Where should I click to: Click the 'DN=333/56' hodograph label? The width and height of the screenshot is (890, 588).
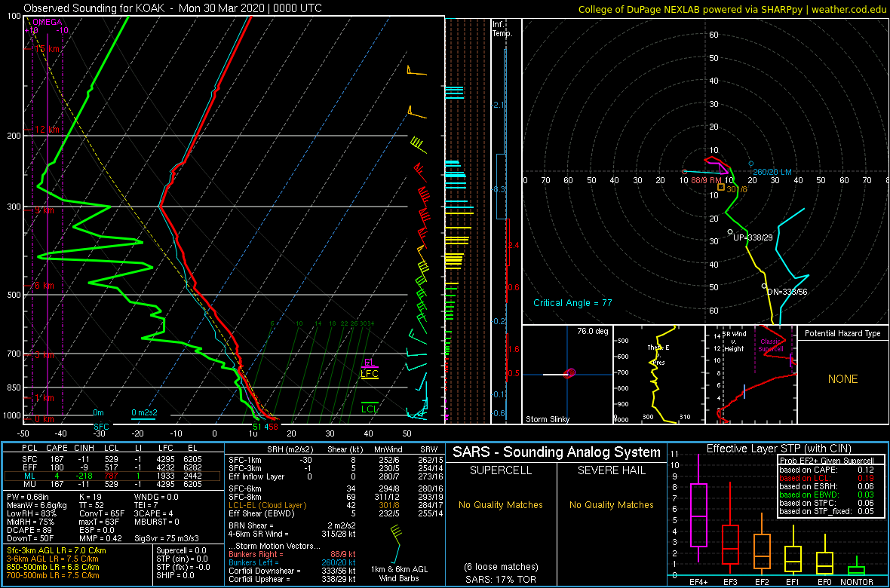click(787, 292)
